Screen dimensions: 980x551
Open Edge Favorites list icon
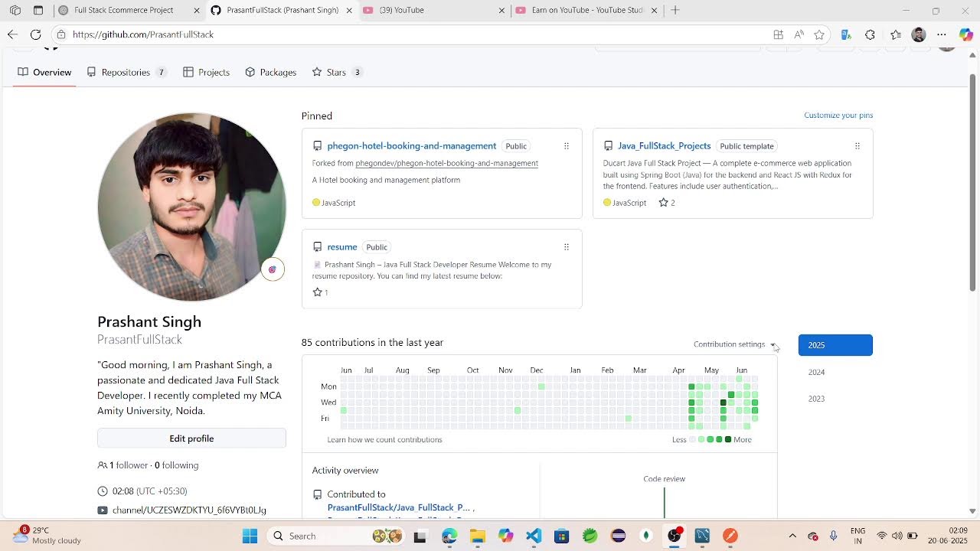(x=896, y=34)
